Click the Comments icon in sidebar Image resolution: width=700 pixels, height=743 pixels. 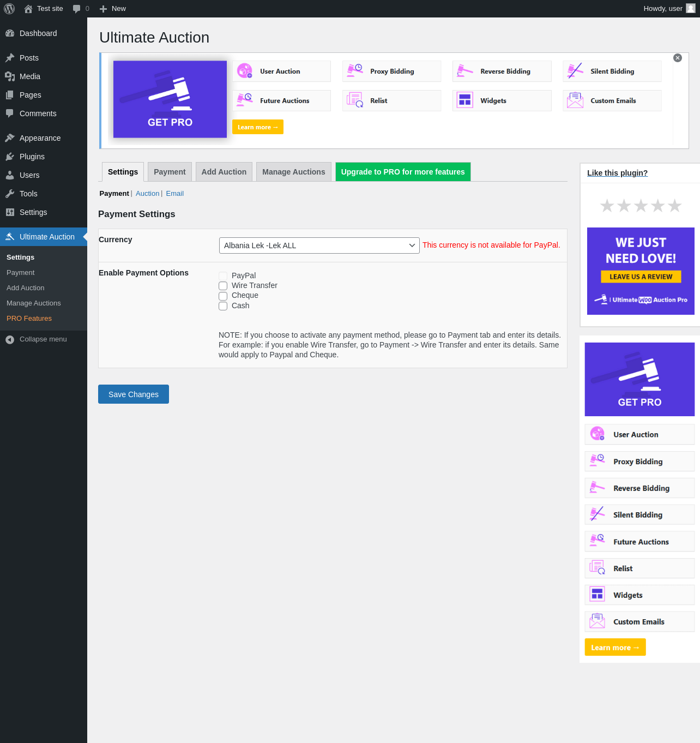(10, 113)
